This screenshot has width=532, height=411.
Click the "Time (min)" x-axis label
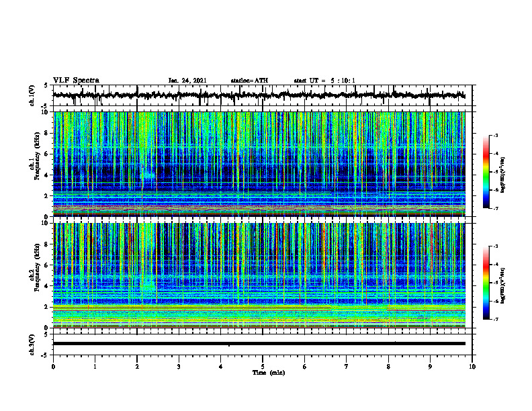point(269,373)
